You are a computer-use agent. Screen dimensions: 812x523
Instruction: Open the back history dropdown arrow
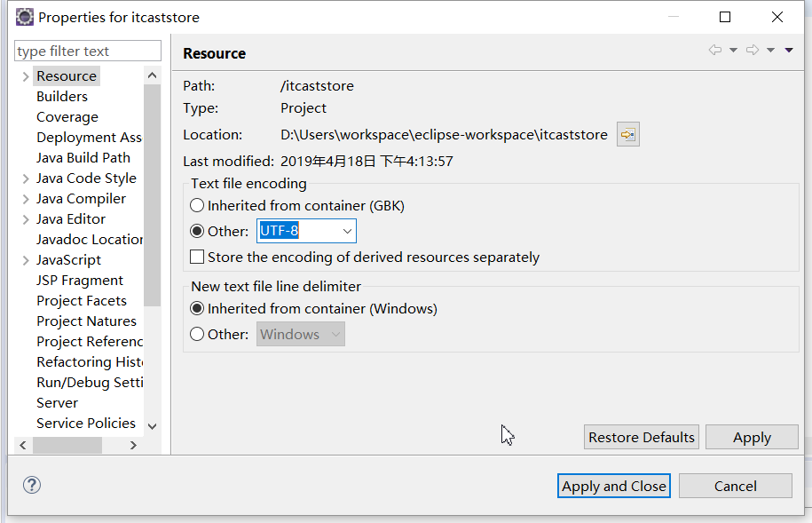[x=733, y=51]
